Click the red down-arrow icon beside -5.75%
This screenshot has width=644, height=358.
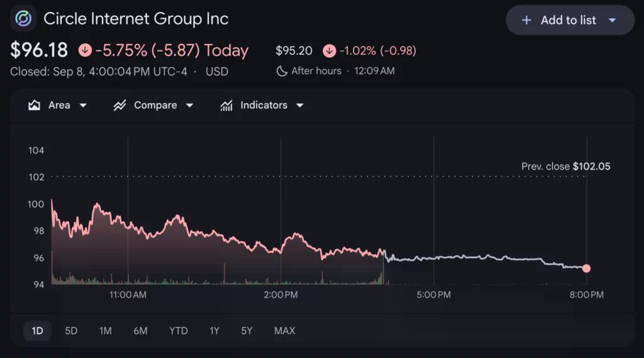click(x=85, y=50)
